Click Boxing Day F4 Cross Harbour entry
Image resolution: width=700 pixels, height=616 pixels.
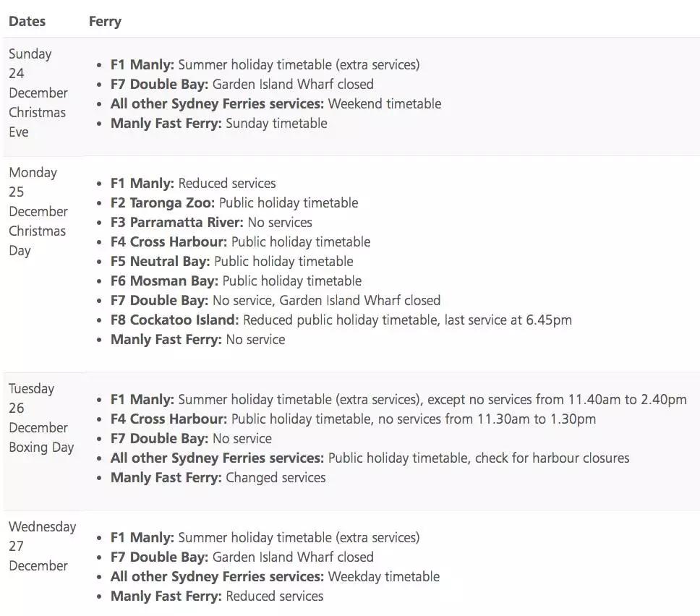[x=353, y=419]
